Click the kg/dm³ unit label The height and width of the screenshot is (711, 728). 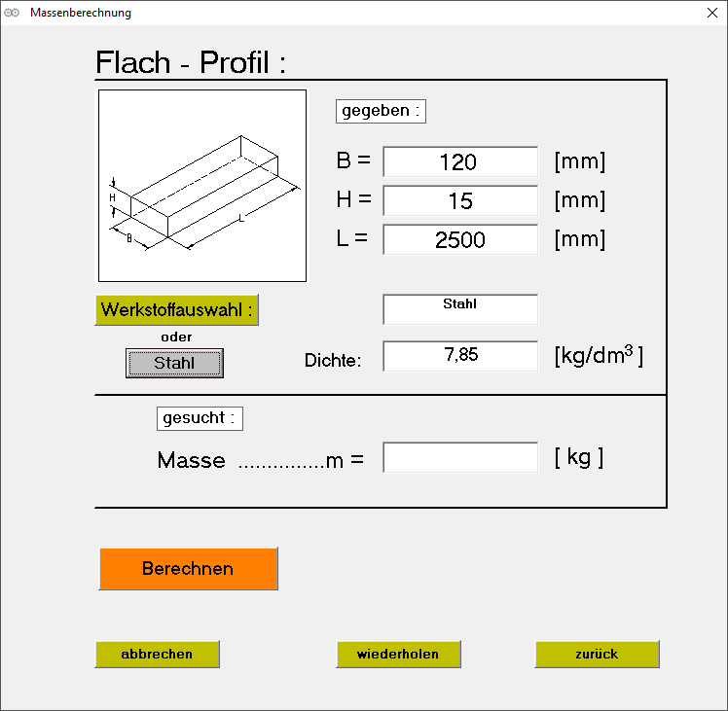click(x=599, y=356)
